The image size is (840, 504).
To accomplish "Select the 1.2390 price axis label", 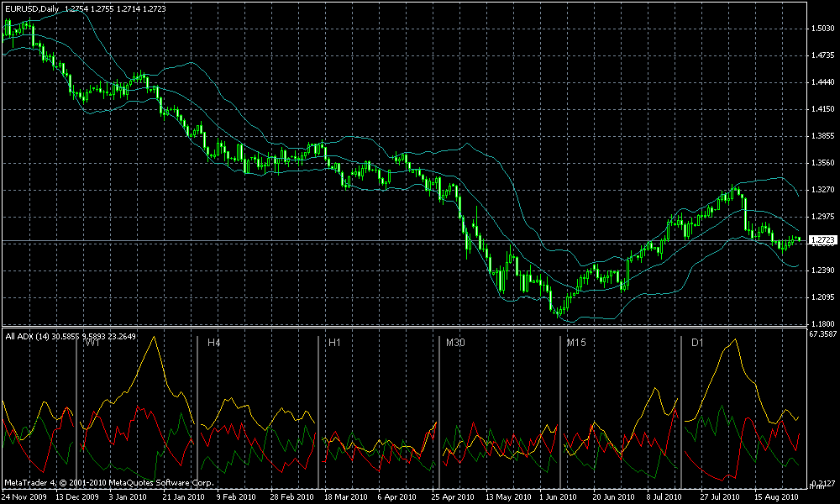I will [x=823, y=270].
